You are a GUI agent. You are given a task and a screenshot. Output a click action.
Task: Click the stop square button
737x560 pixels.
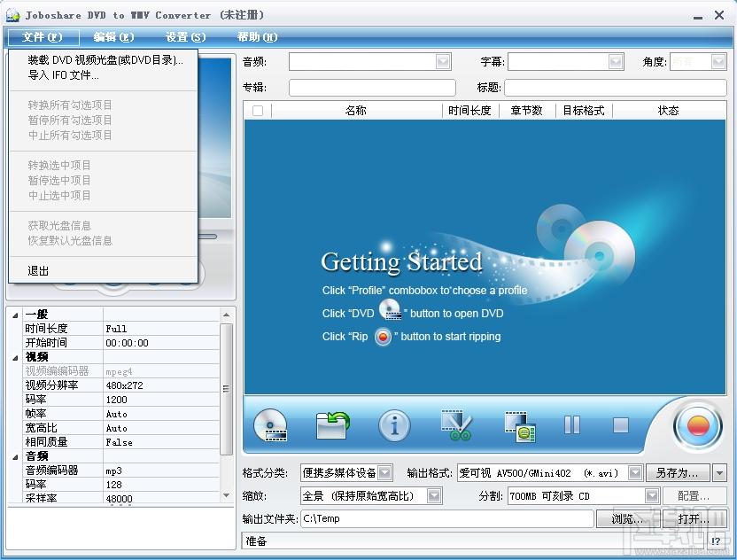pyautogui.click(x=621, y=425)
